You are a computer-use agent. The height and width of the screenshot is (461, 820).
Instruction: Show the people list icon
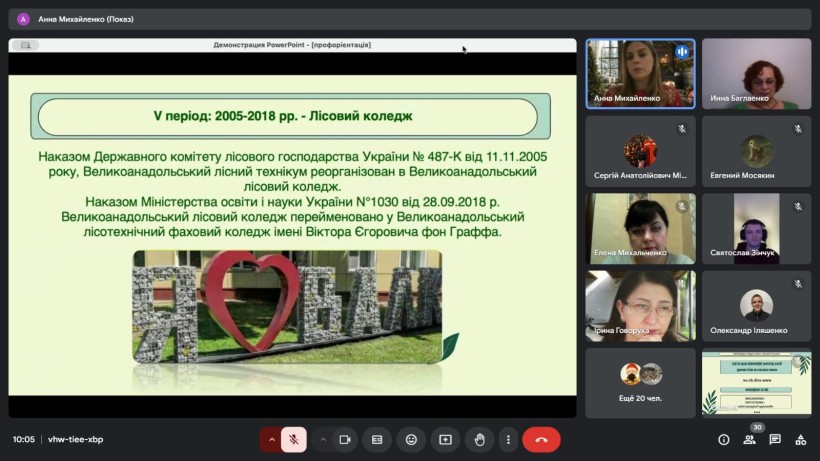point(749,440)
